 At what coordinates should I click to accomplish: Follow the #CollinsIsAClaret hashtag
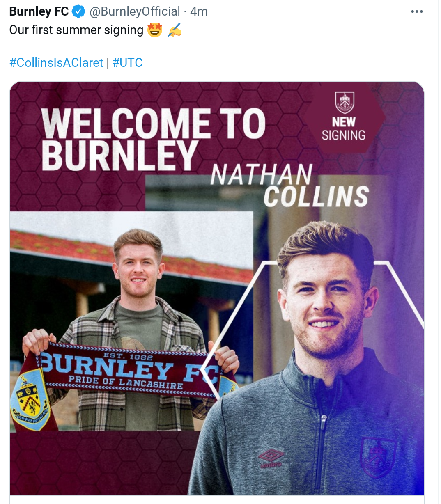[x=56, y=63]
